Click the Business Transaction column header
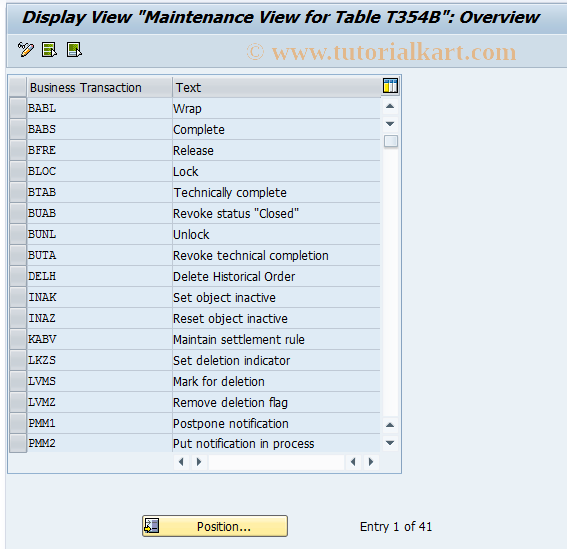 pyautogui.click(x=99, y=87)
